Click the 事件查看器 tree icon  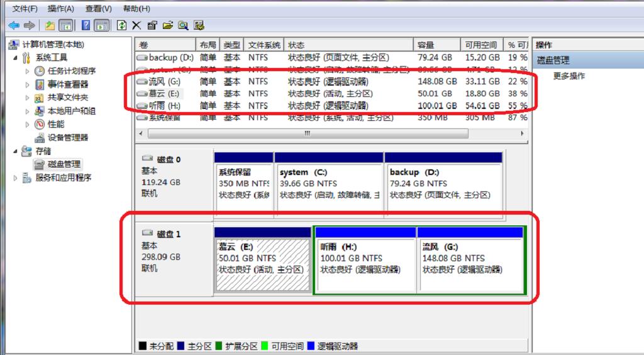pyautogui.click(x=40, y=84)
